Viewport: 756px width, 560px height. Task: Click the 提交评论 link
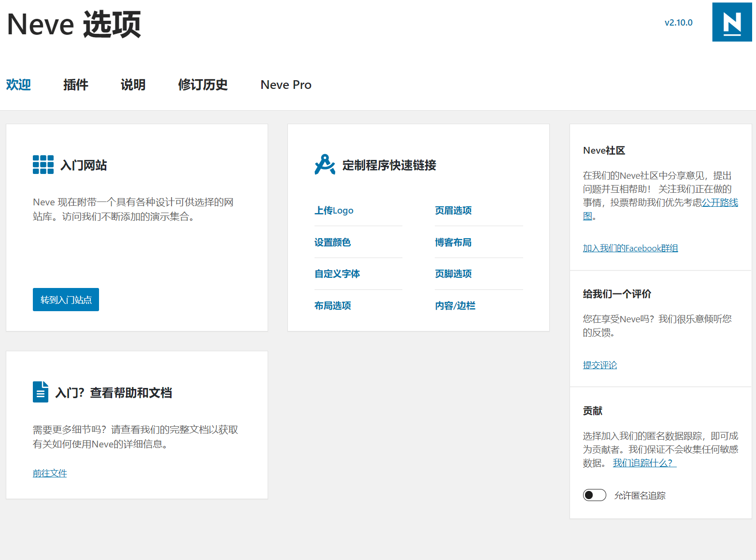[x=600, y=365]
